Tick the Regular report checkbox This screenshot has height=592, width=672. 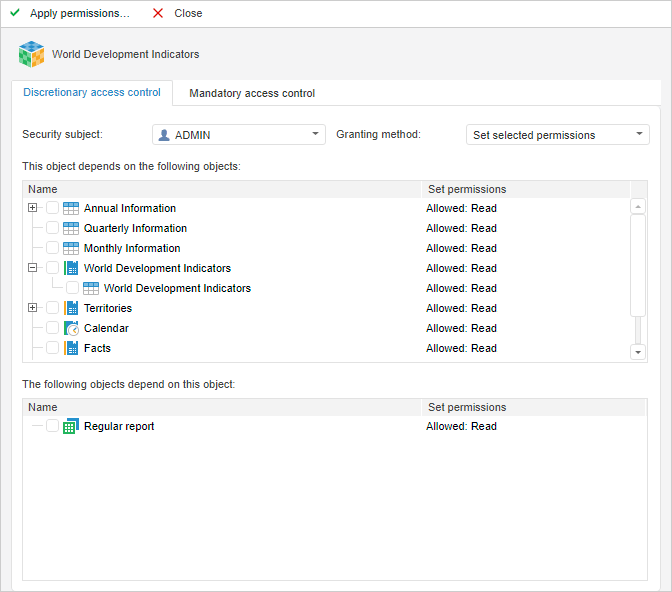pos(52,426)
